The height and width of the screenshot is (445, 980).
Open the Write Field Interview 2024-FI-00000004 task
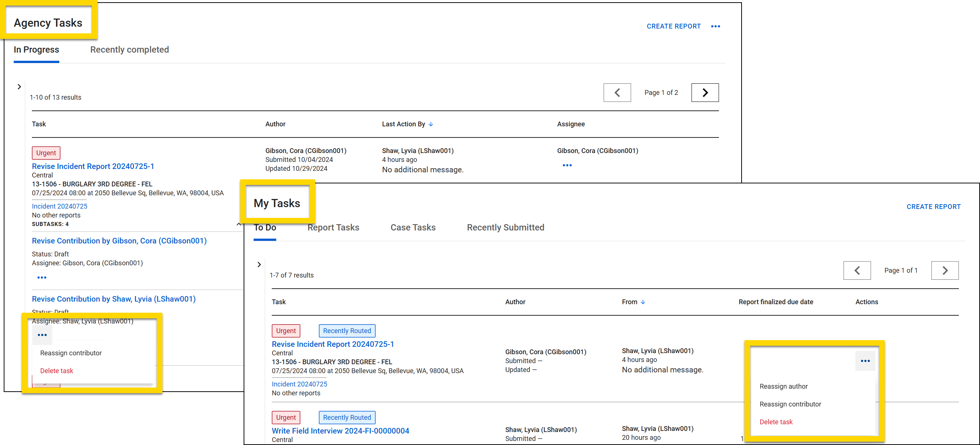coord(340,431)
